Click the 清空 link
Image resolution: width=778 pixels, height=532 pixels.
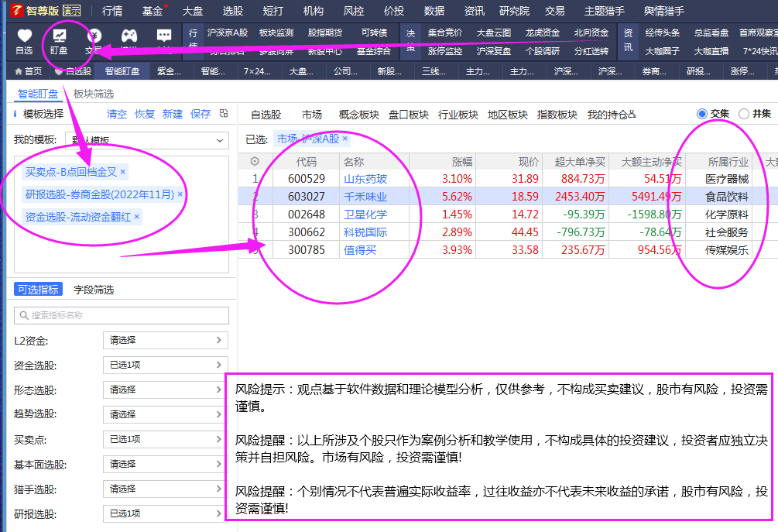117,114
